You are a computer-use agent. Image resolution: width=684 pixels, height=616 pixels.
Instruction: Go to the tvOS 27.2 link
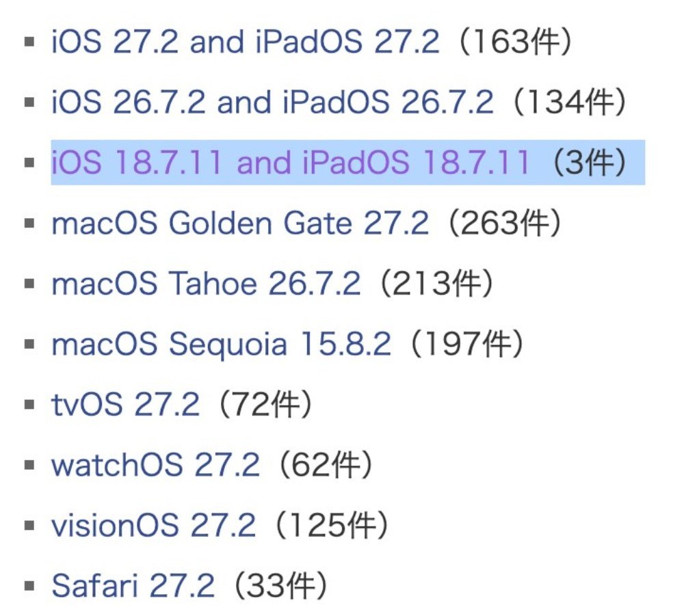tap(126, 404)
